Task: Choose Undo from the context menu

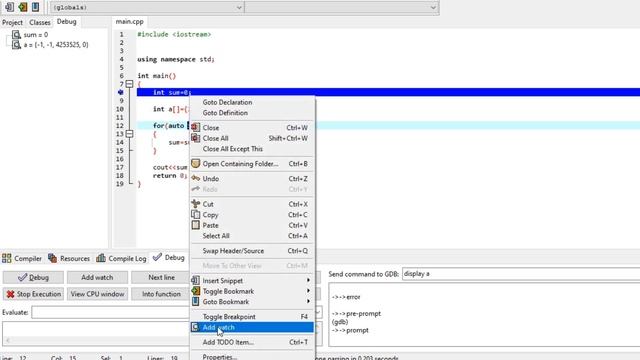Action: coord(252,179)
